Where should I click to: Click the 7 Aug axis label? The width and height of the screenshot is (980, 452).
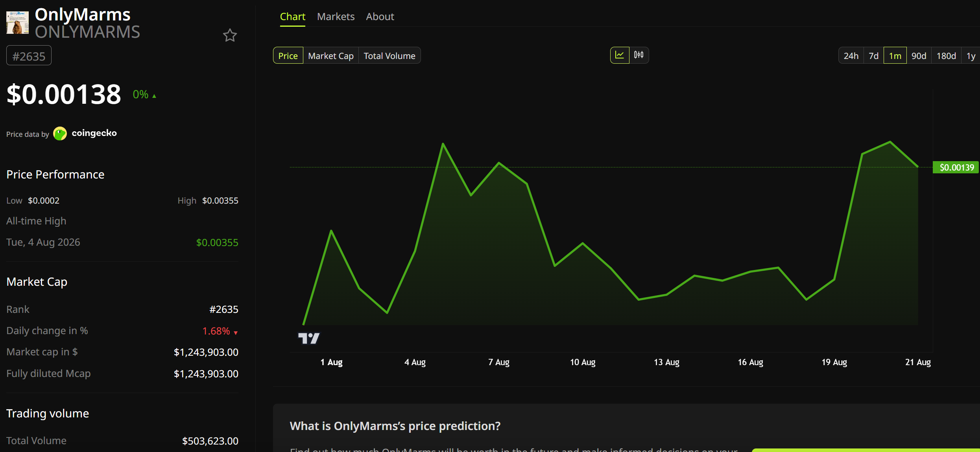pyautogui.click(x=499, y=362)
